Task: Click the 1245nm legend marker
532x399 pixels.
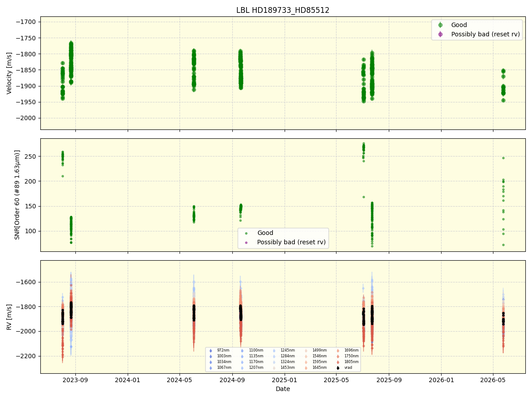Action: coord(274,351)
